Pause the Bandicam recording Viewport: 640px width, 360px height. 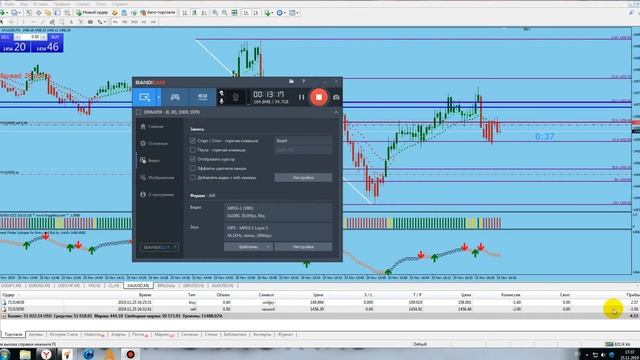[301, 97]
